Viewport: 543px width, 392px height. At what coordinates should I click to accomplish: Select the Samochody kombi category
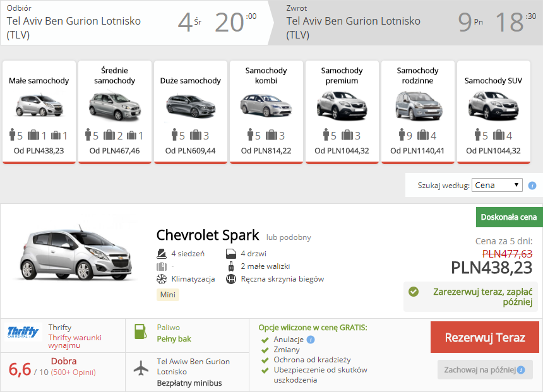click(x=266, y=112)
